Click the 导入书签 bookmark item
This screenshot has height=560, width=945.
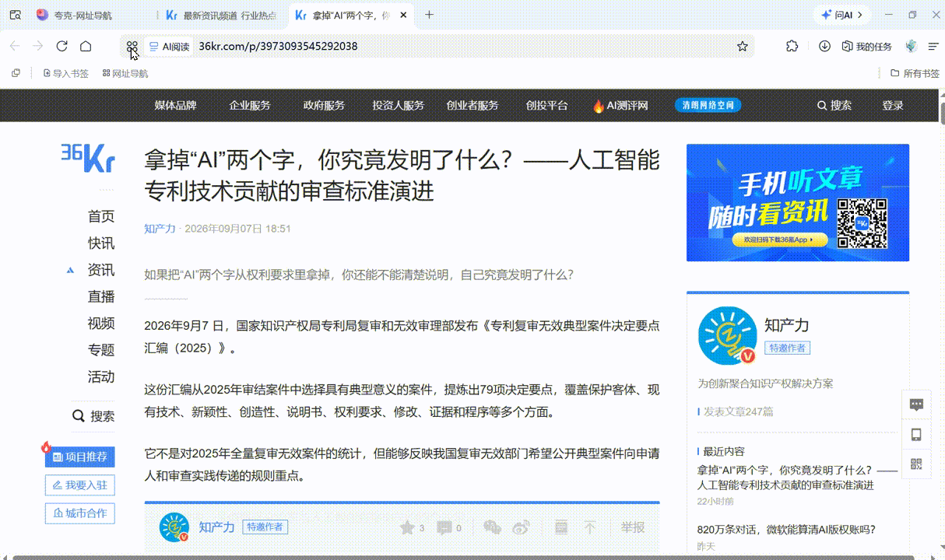(65, 73)
